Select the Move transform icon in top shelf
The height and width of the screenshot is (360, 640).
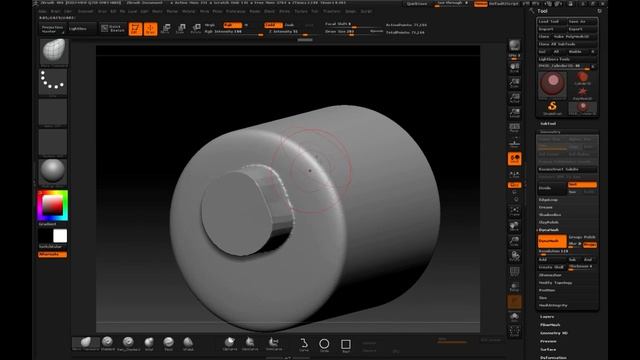pos(165,29)
